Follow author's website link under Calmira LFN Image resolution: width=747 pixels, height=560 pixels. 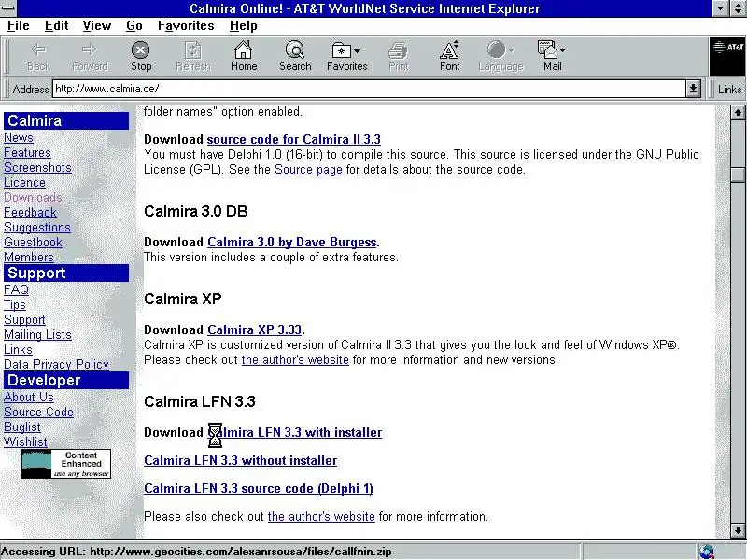tap(321, 517)
